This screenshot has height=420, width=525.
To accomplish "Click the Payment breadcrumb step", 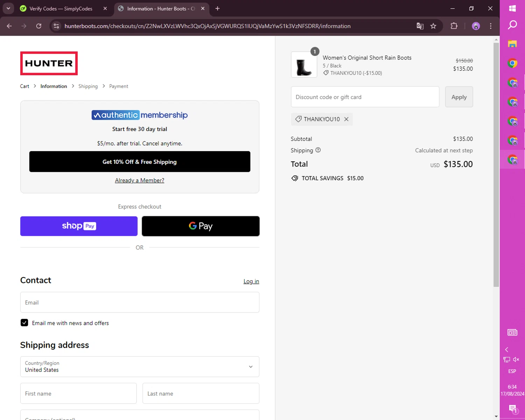I will tap(119, 86).
